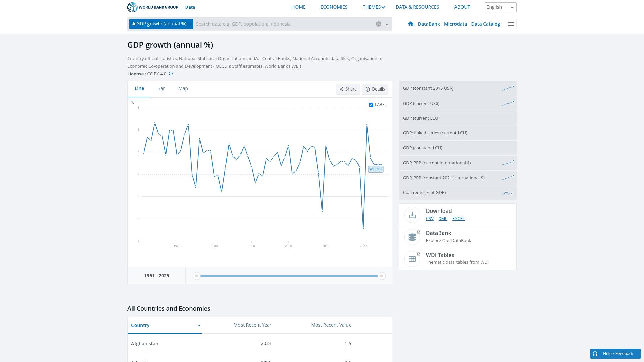This screenshot has width=644, height=362.
Task: Click the Help / Feedback headset button
Action: pyautogui.click(x=615, y=354)
